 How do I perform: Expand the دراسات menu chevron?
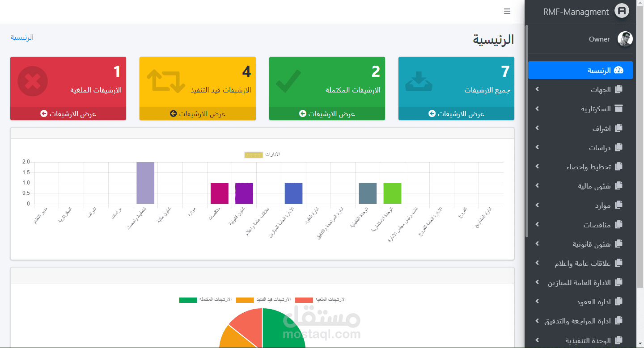(537, 147)
